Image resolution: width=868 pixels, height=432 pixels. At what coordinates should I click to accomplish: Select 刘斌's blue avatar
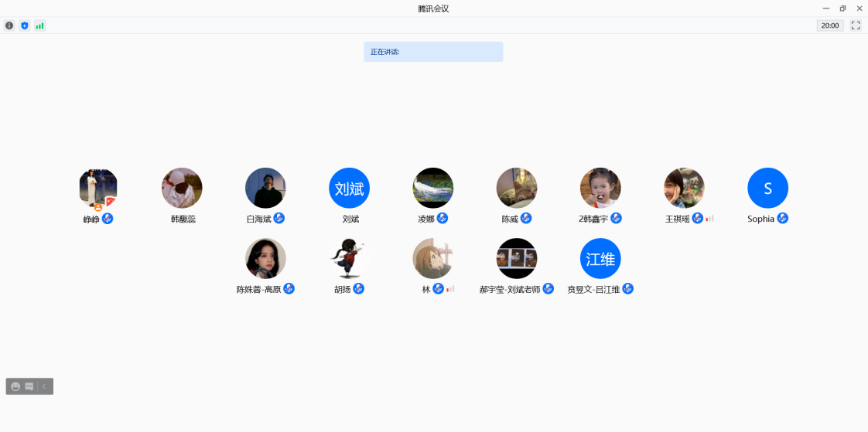point(349,188)
